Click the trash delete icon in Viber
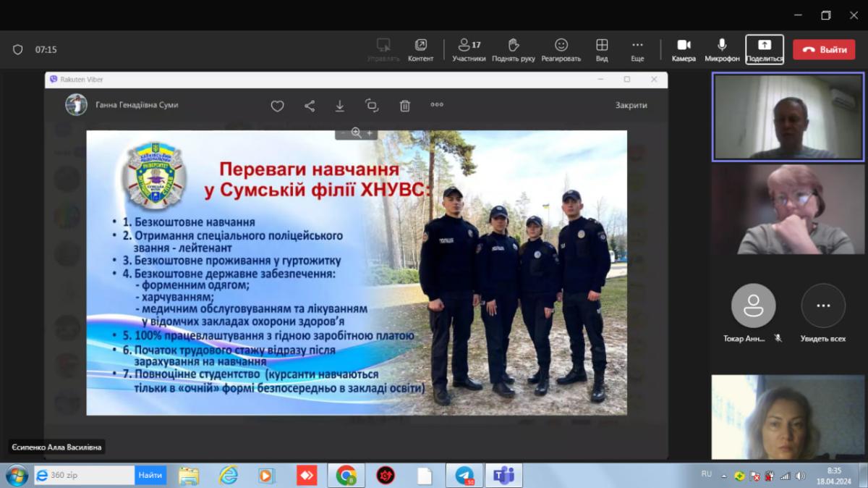 click(x=405, y=106)
